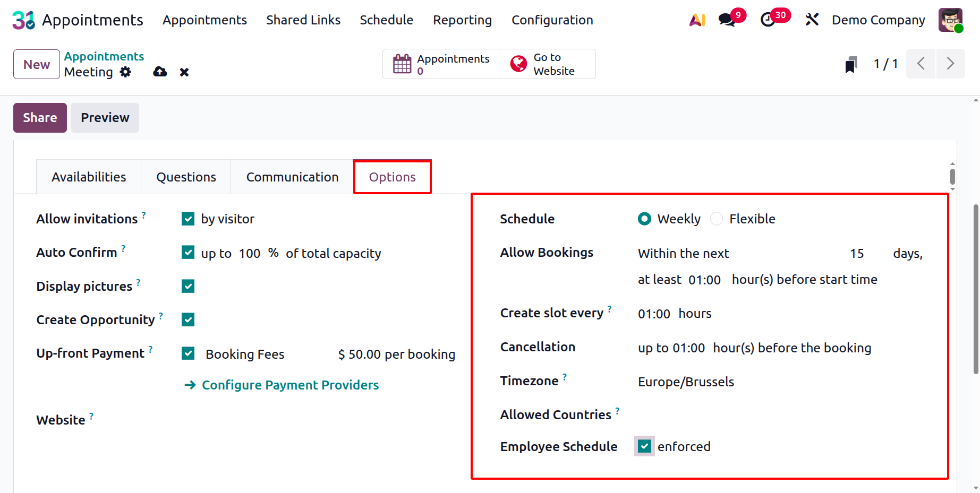Screen dimensions: 980x493
Task: Disable the enforced Employee Schedule checkbox
Action: coord(644,446)
